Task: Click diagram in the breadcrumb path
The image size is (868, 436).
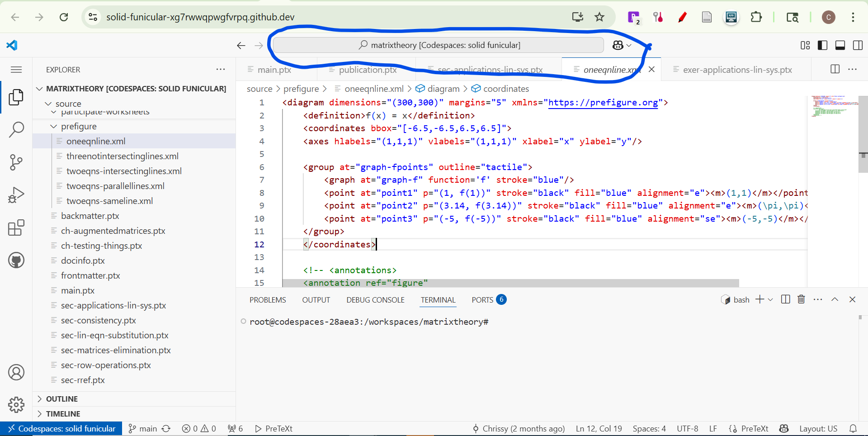Action: [438, 89]
